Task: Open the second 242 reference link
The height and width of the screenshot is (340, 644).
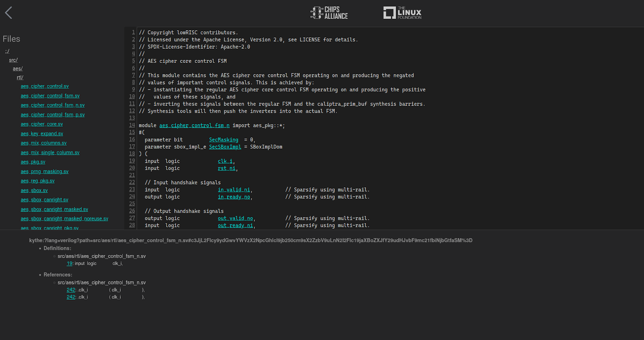Action: 71,297
